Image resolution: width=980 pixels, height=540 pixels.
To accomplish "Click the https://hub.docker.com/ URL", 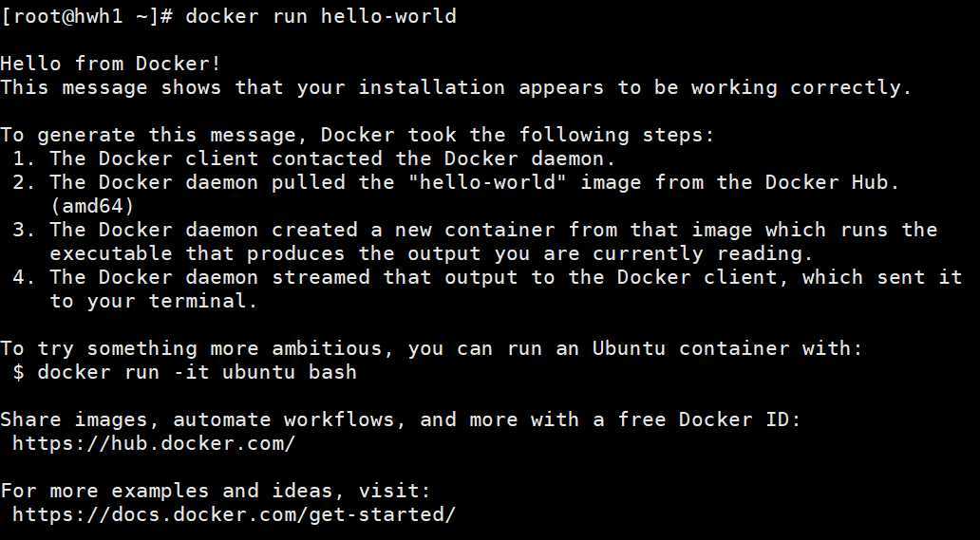I will [x=153, y=444].
